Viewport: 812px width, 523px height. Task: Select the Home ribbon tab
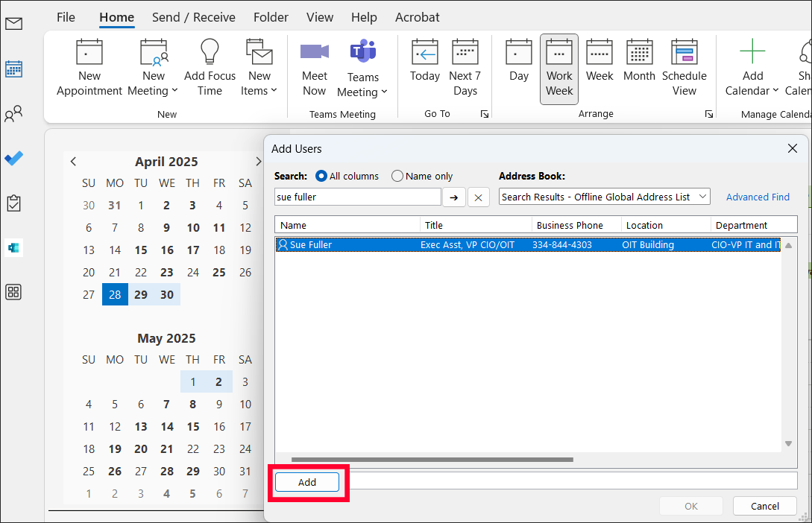(116, 18)
